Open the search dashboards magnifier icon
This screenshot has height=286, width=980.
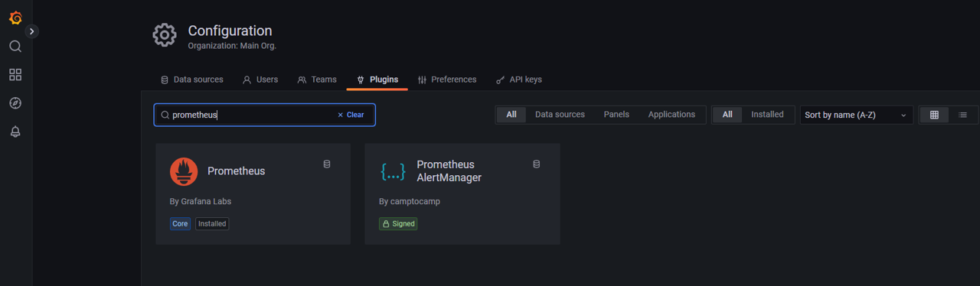point(15,47)
